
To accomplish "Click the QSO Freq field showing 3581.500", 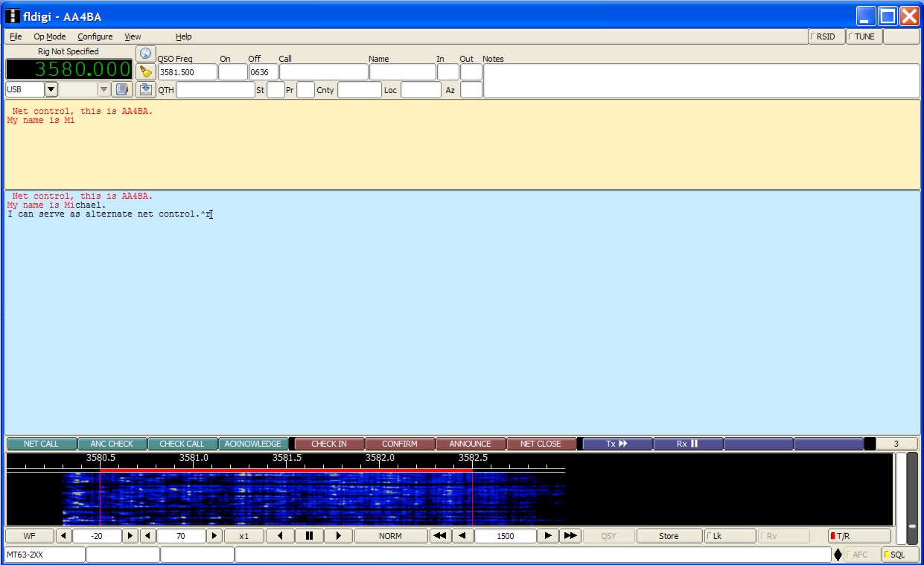I will pyautogui.click(x=188, y=72).
